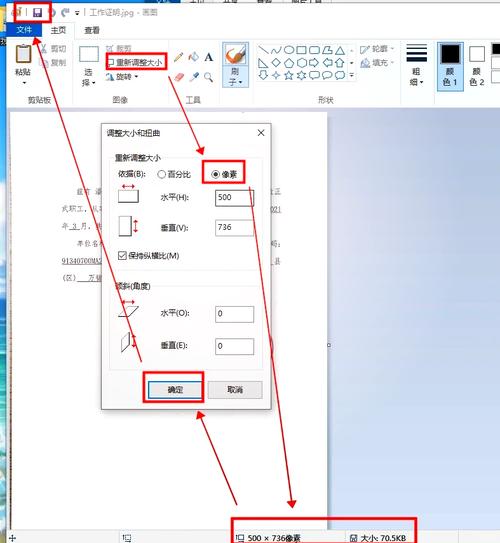
Task: Select the Up arrow shape
Action: point(340,63)
